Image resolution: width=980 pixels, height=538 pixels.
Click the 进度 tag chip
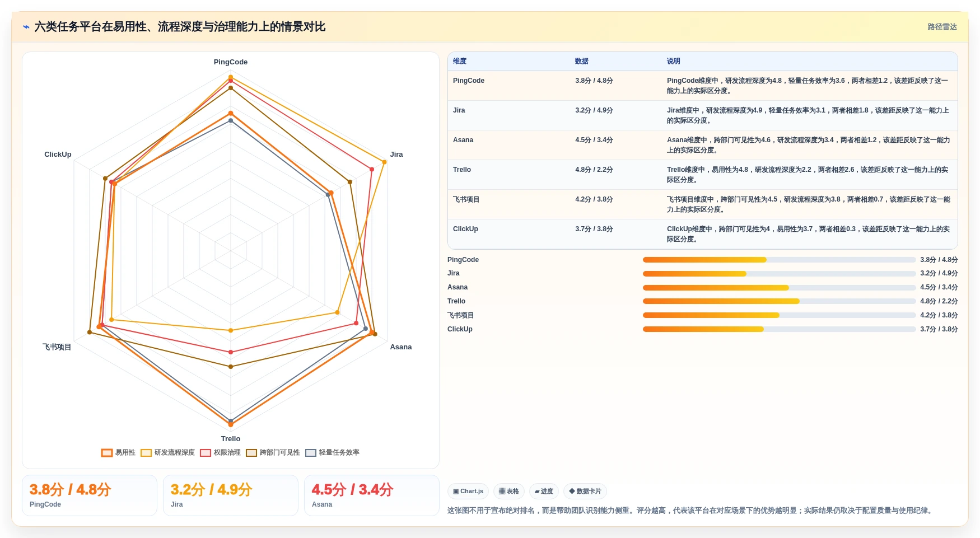[x=544, y=492]
